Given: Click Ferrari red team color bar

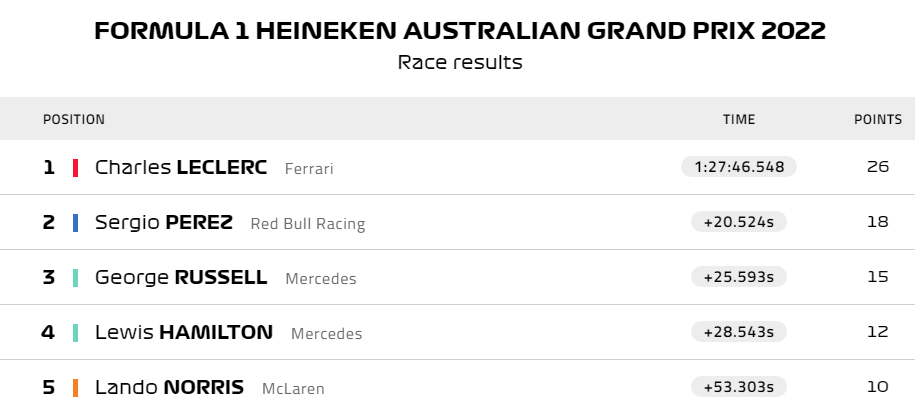Looking at the screenshot, I should pos(76,167).
